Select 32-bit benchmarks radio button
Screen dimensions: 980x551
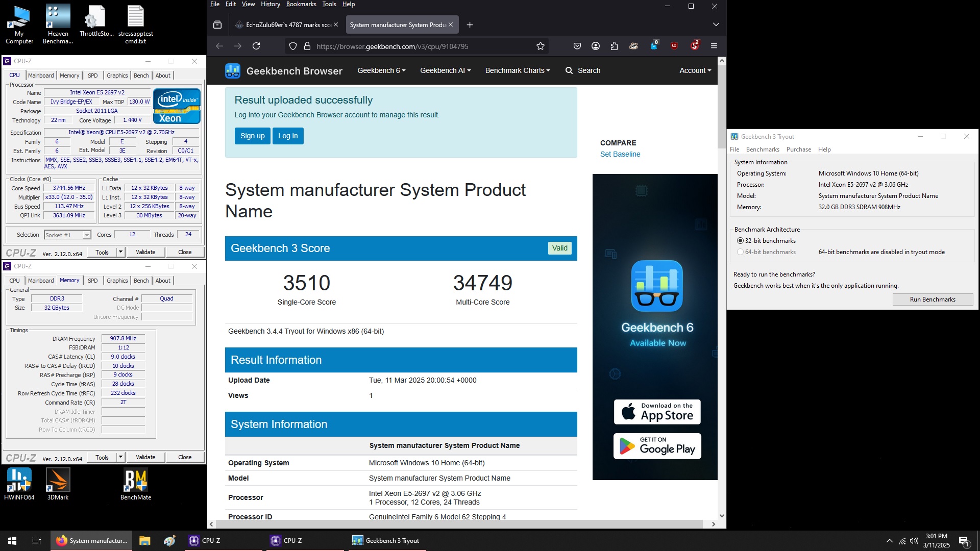(x=740, y=241)
